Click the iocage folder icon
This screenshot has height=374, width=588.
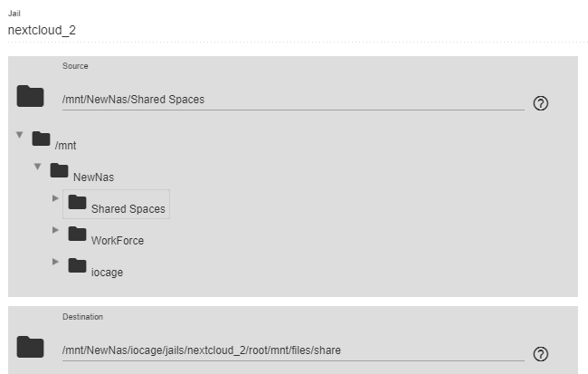[x=77, y=265]
